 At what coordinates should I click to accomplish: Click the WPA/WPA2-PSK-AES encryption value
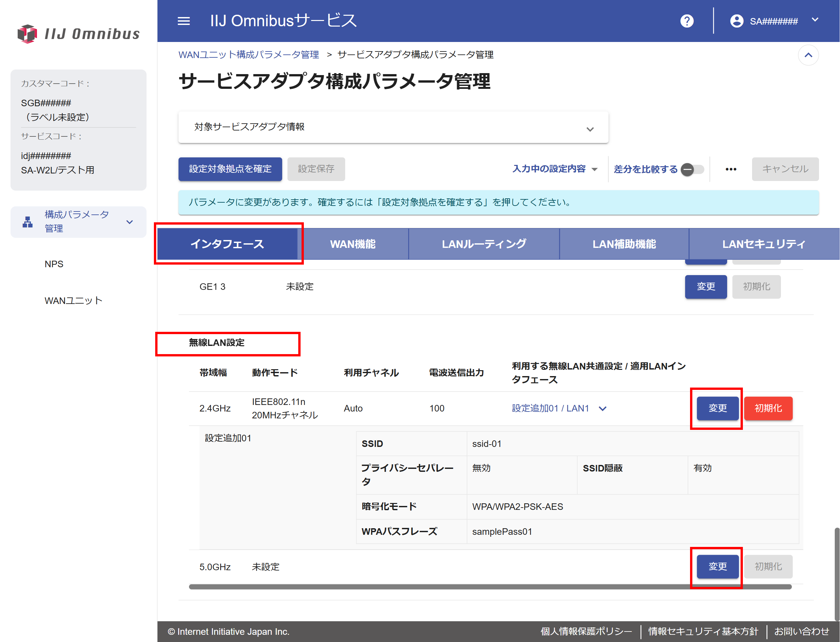[x=518, y=507]
